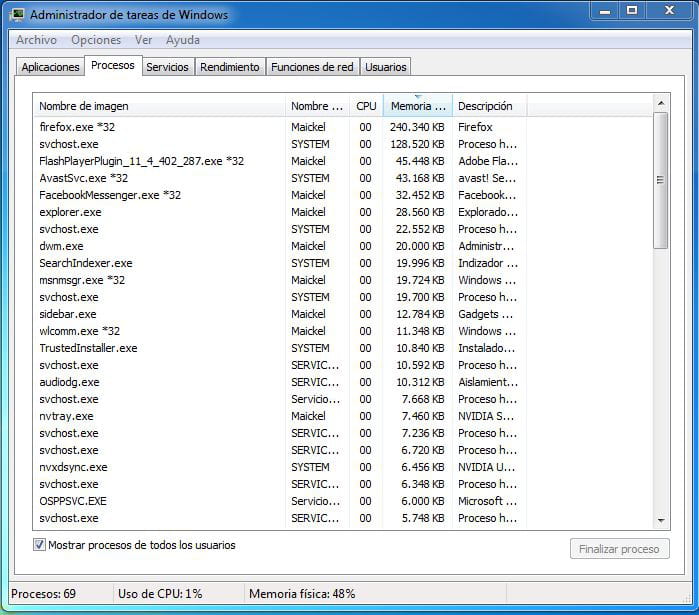Image resolution: width=699 pixels, height=615 pixels.
Task: Click the process list scrollbar thumb
Action: tap(661, 180)
